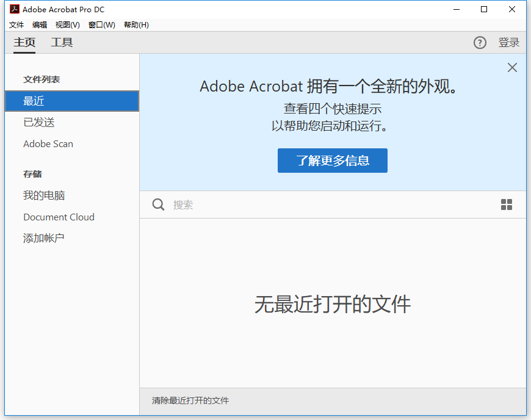
Task: Click the search magnifier icon
Action: pyautogui.click(x=158, y=205)
